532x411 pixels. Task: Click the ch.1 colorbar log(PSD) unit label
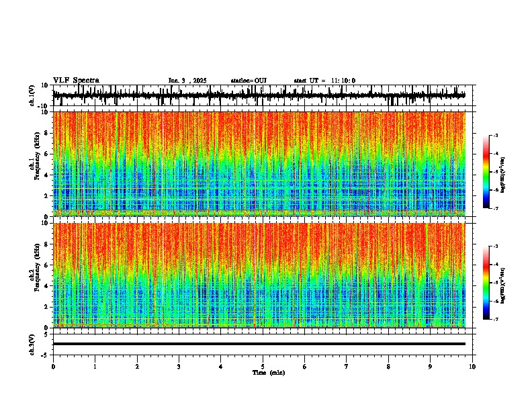pos(502,175)
